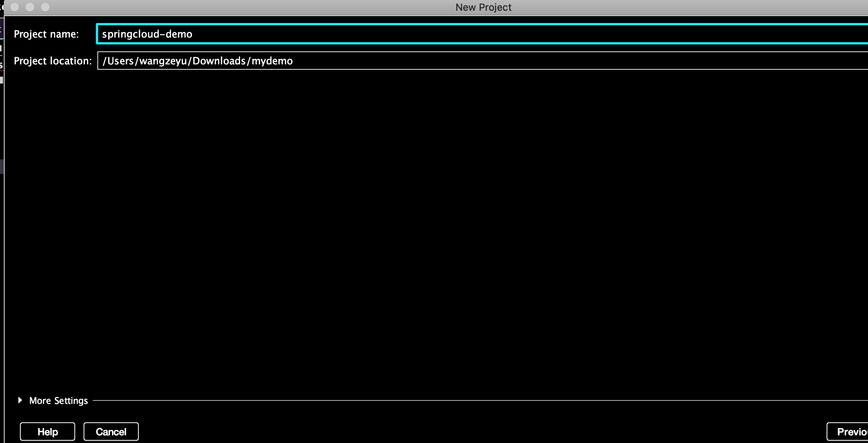Click the 'Project name:' label
The width and height of the screenshot is (868, 443).
pos(46,34)
